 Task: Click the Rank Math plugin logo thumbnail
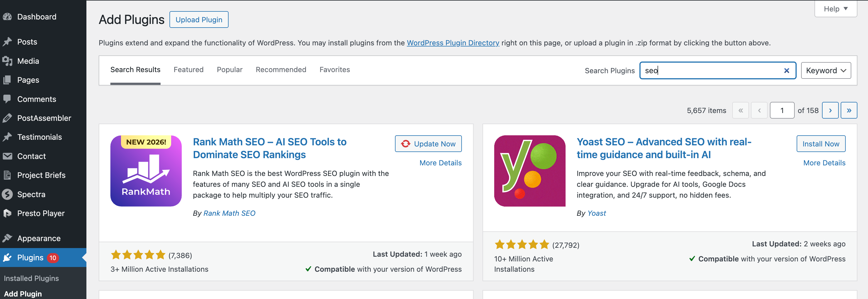coord(146,171)
